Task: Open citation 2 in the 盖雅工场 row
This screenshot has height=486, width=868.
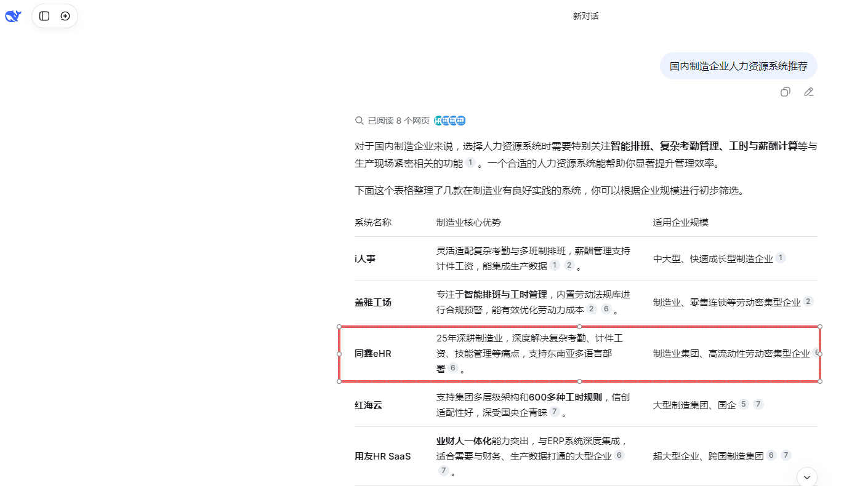Action: (590, 309)
